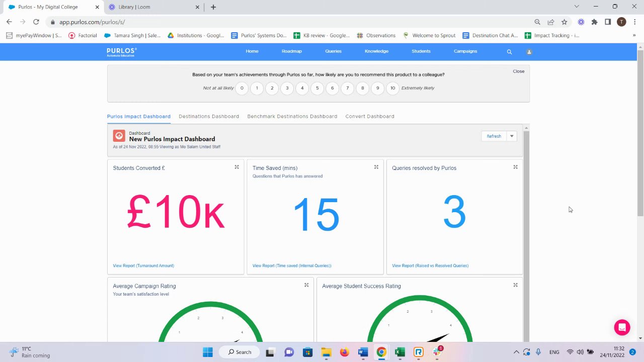Click the zoom magnifier icon in address bar

coord(537,22)
